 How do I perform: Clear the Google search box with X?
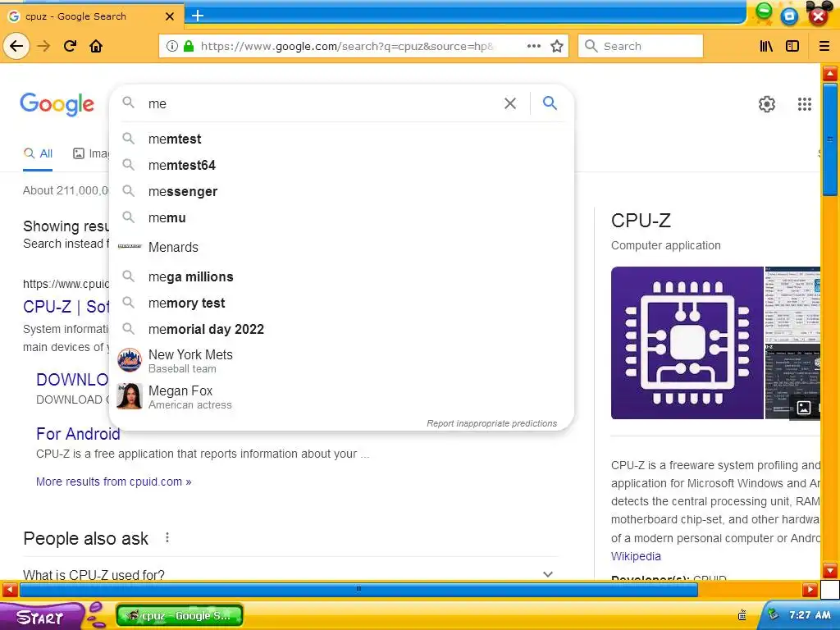click(510, 103)
